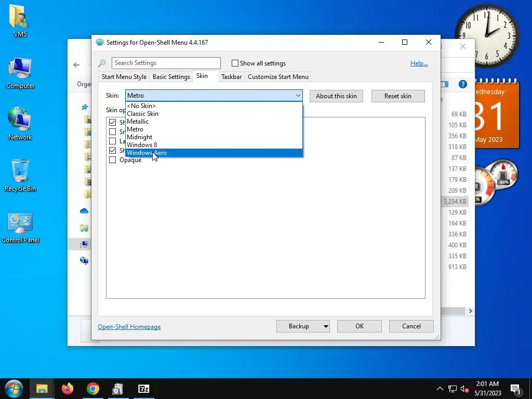
Task: Toggle the Opaque checkbox
Action: 112,160
